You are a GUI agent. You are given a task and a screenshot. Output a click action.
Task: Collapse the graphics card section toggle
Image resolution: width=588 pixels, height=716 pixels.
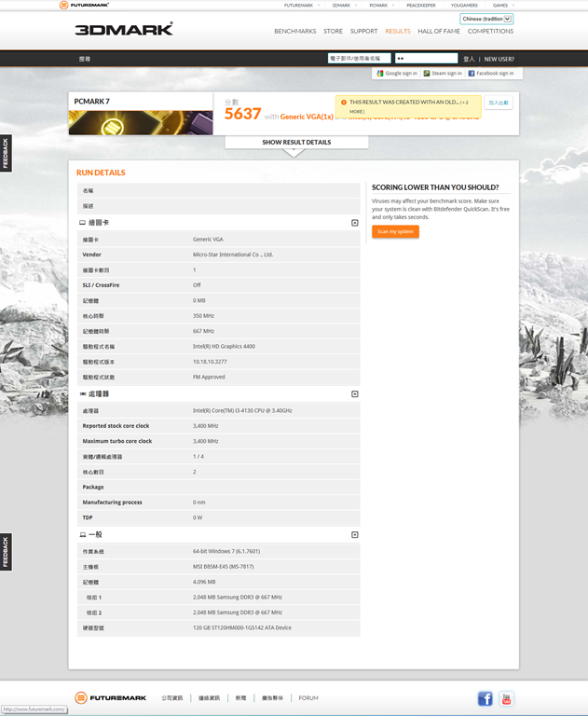click(355, 223)
